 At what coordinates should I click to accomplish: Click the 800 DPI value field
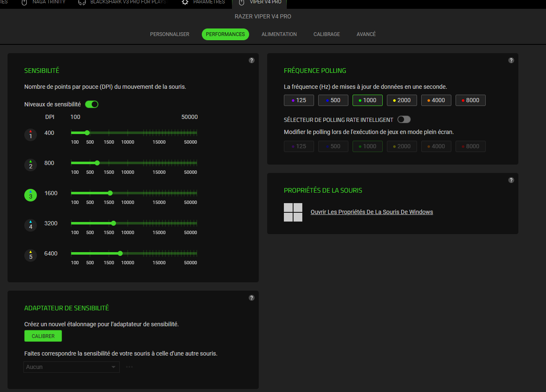click(49, 163)
